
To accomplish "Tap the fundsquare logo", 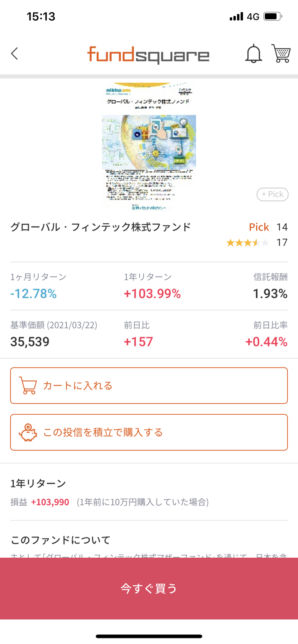I will click(148, 54).
